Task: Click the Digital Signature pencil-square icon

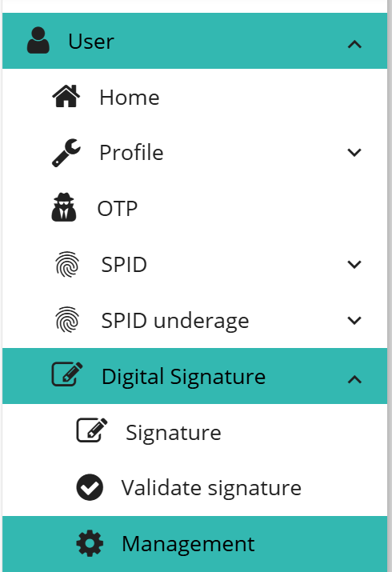Action: pos(67,374)
